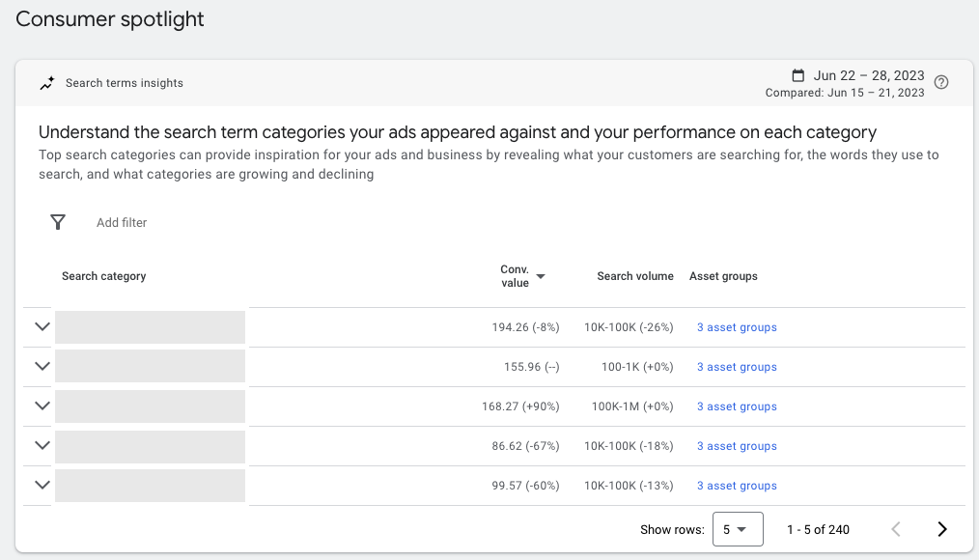This screenshot has height=560, width=979.
Task: Open the Show rows dropdown
Action: point(738,529)
